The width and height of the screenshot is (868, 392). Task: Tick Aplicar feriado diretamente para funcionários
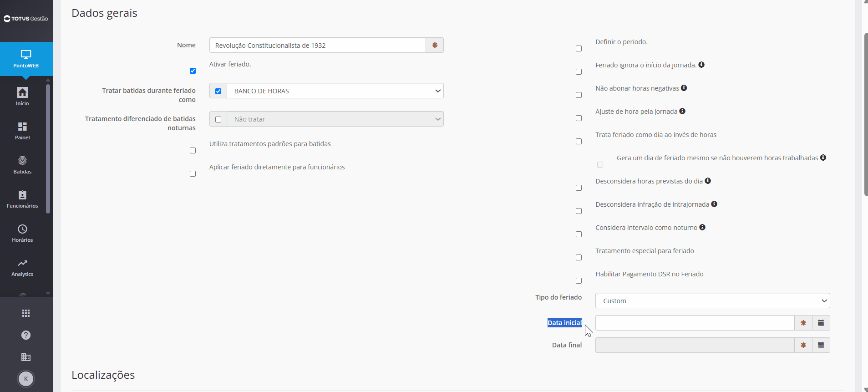[x=193, y=173]
